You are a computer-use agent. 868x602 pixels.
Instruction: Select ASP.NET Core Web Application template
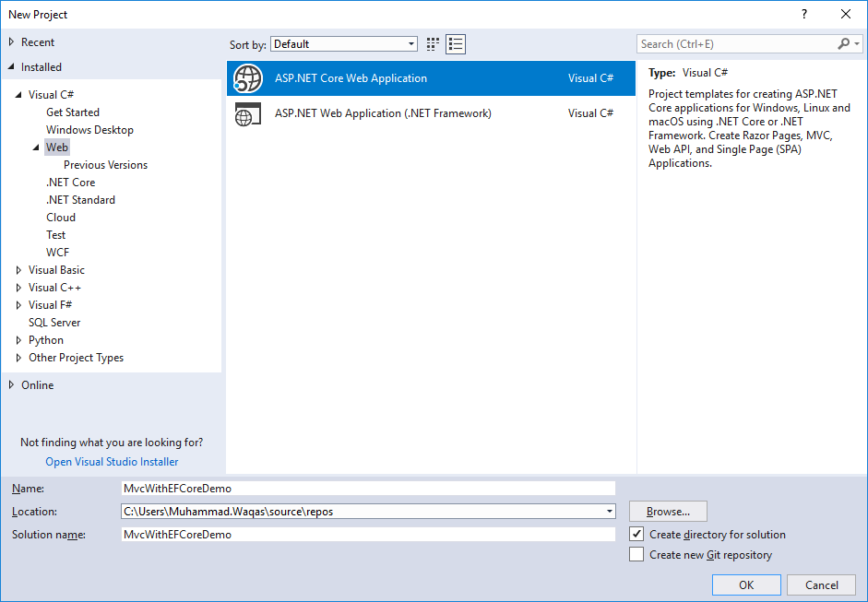(x=431, y=78)
